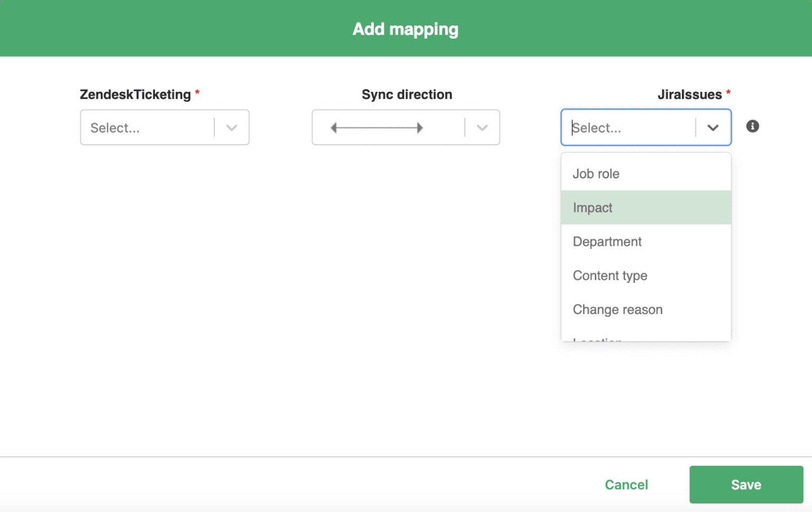Choose Department in the dropdown list
Viewport: 812px width, 512px height.
click(607, 242)
